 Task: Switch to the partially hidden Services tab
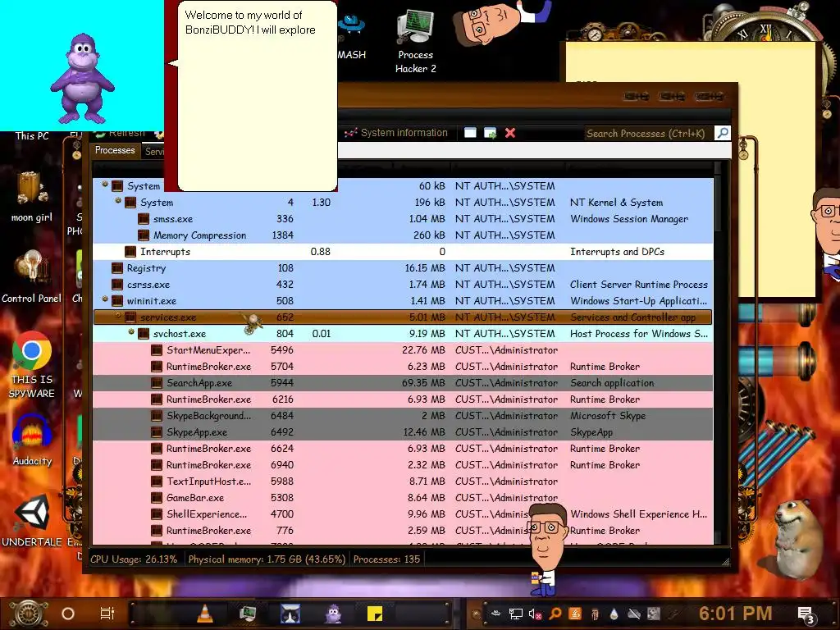click(x=154, y=152)
